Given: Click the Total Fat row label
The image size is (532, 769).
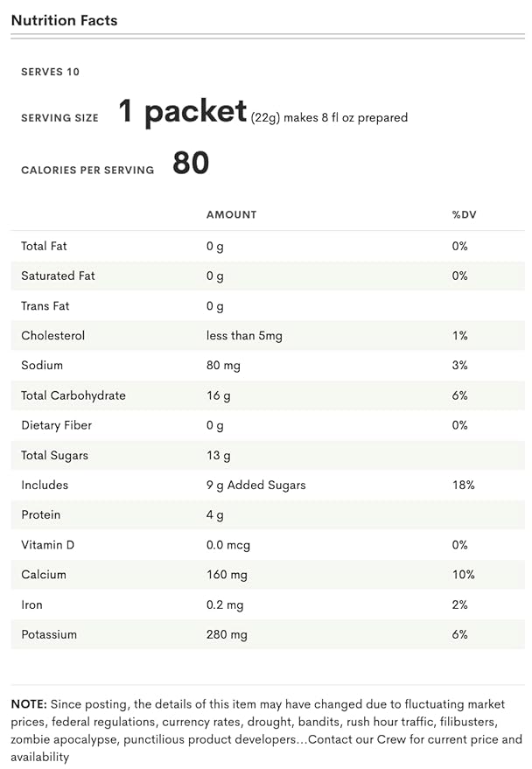Looking at the screenshot, I should click(x=44, y=246).
